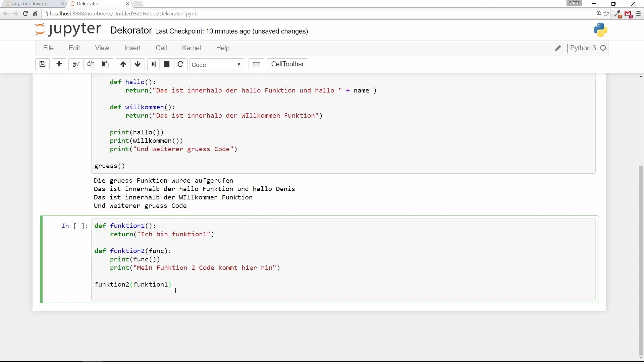This screenshot has height=362, width=644.
Task: Click the CellToolbar button
Action: 287,64
